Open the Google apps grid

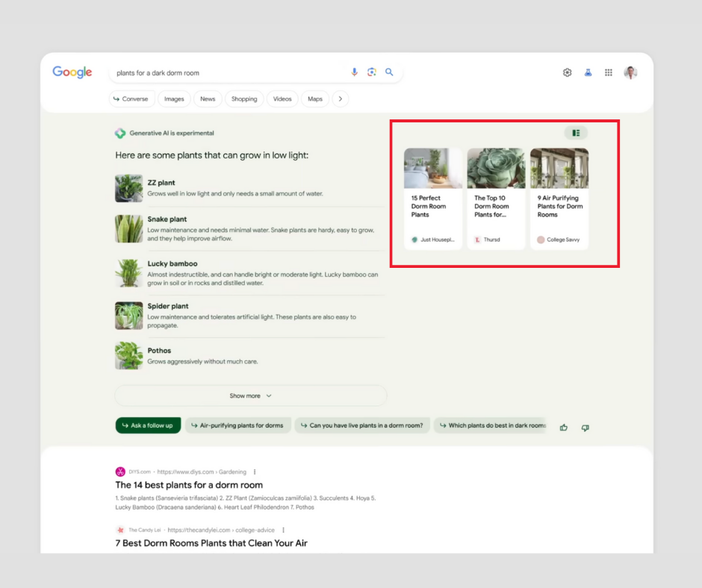pos(609,72)
